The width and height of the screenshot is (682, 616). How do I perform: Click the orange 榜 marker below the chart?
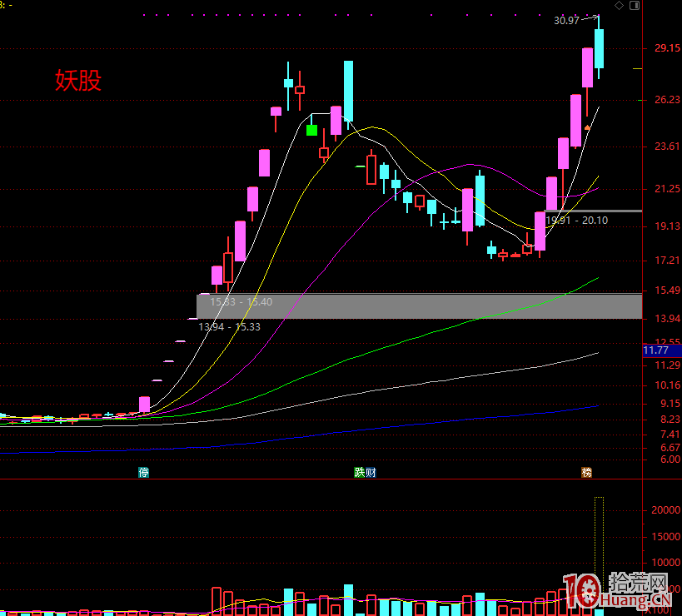[587, 472]
